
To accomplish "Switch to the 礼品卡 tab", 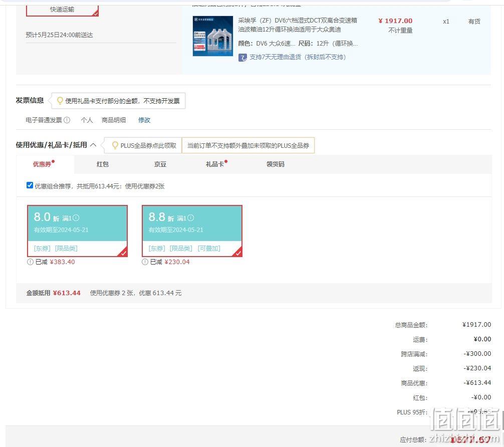I will [x=216, y=164].
